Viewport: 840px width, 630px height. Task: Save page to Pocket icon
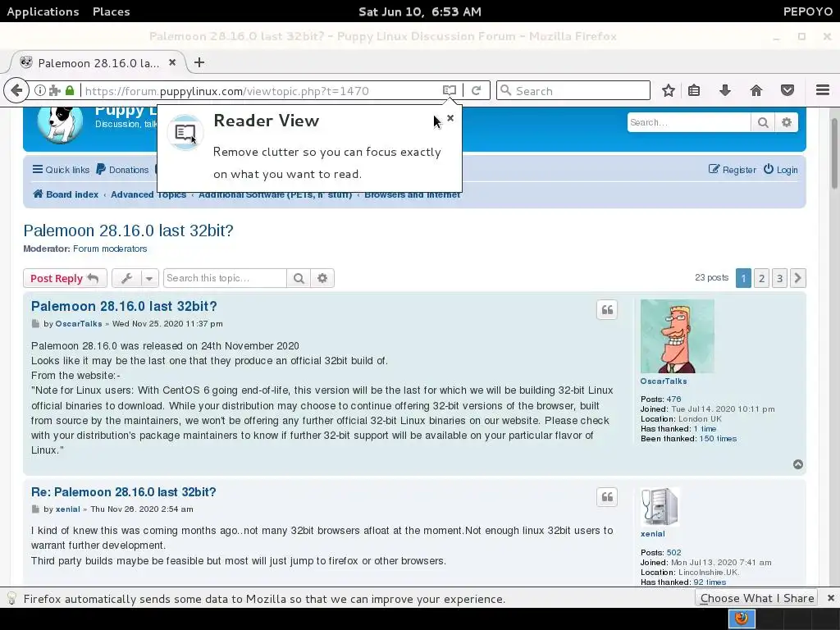pos(787,90)
